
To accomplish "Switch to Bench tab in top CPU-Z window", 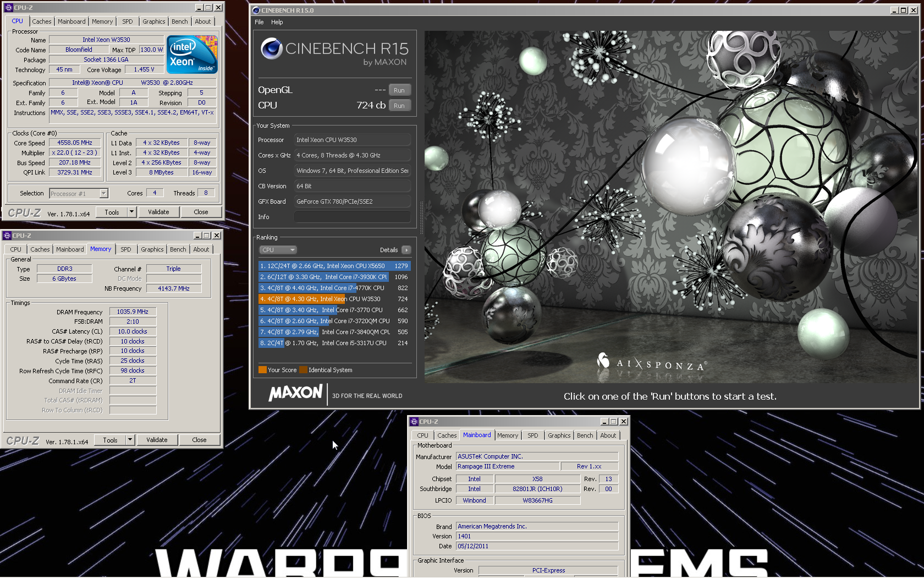I will click(180, 21).
